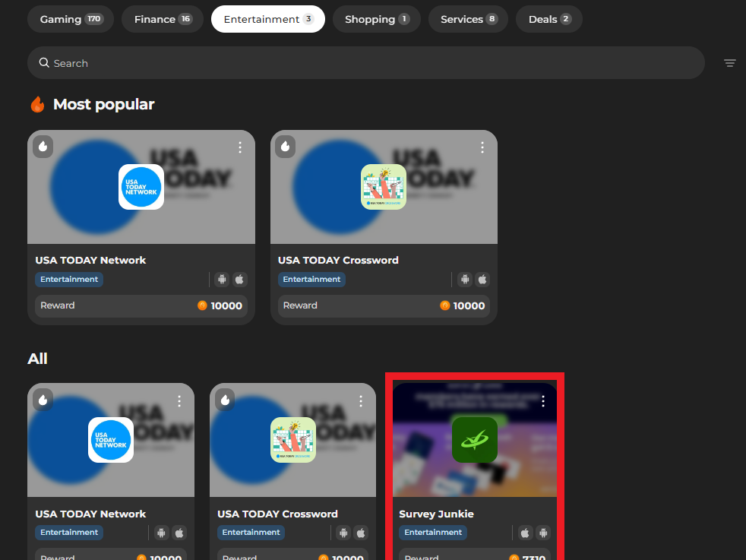Click Android icon on USA TODAY Network in All
Screen dimensions: 746x560
coord(161,533)
